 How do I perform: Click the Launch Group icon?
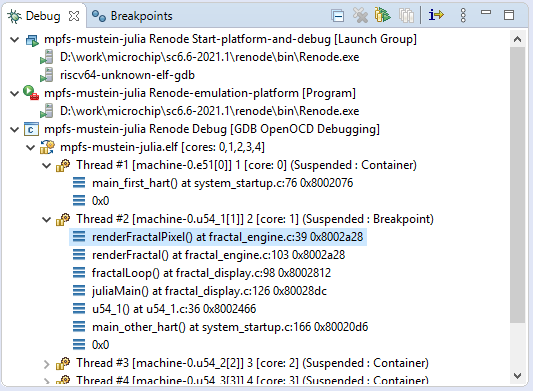coord(32,40)
